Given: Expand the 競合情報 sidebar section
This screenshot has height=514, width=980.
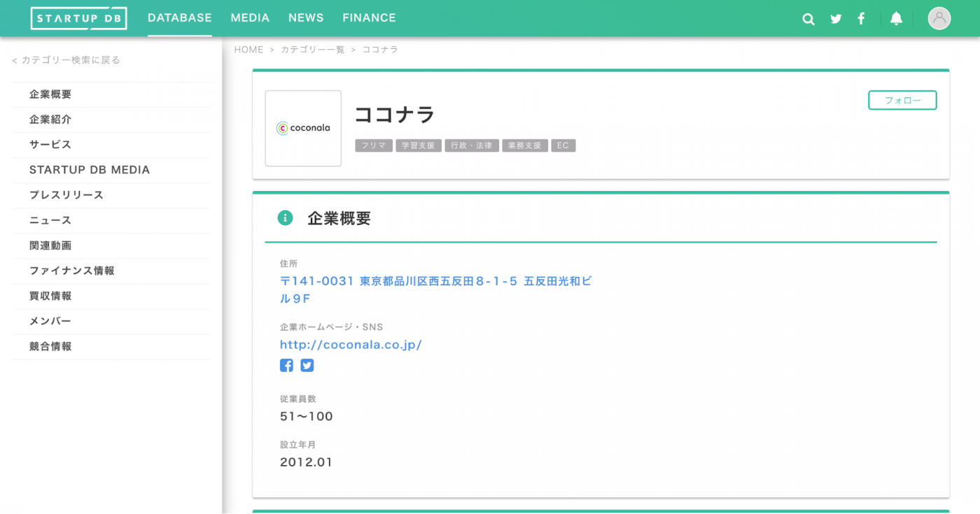Looking at the screenshot, I should [x=49, y=346].
